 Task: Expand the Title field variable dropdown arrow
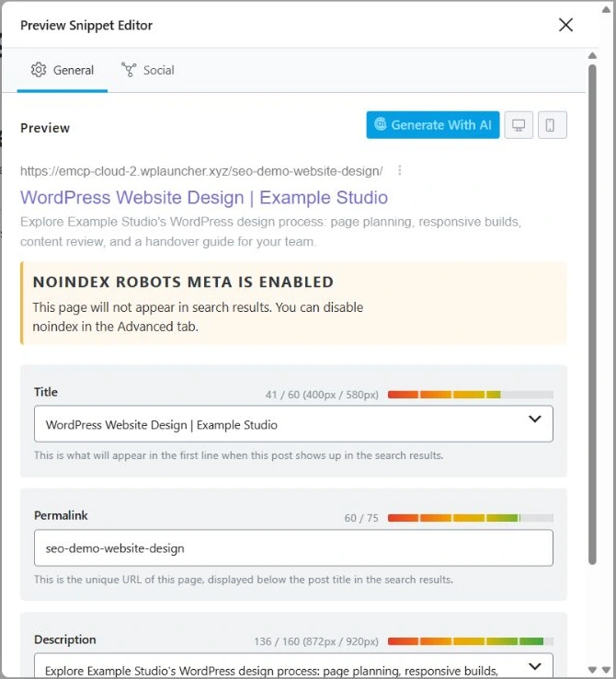pos(535,419)
